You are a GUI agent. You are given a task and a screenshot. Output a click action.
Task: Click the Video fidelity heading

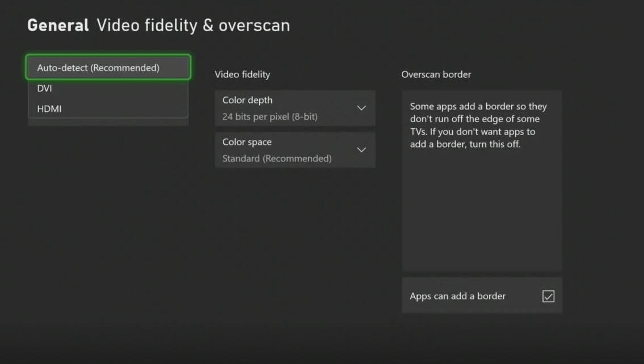[242, 74]
